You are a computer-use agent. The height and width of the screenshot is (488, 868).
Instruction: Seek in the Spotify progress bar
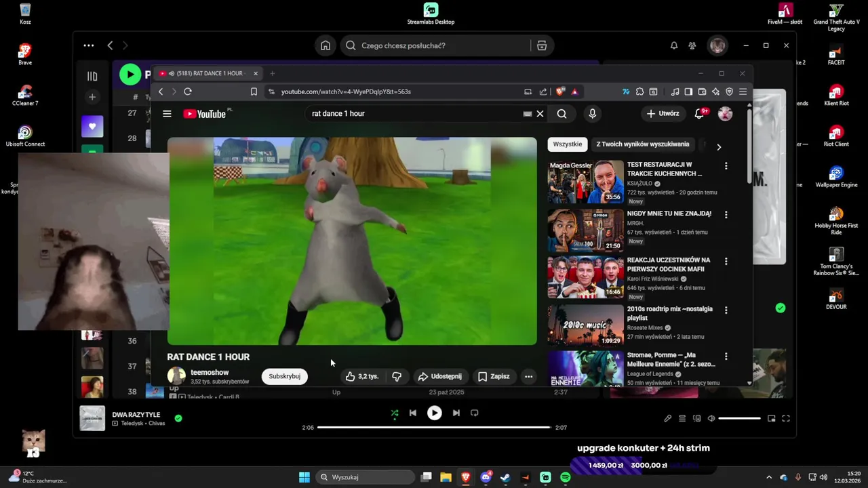click(x=434, y=428)
